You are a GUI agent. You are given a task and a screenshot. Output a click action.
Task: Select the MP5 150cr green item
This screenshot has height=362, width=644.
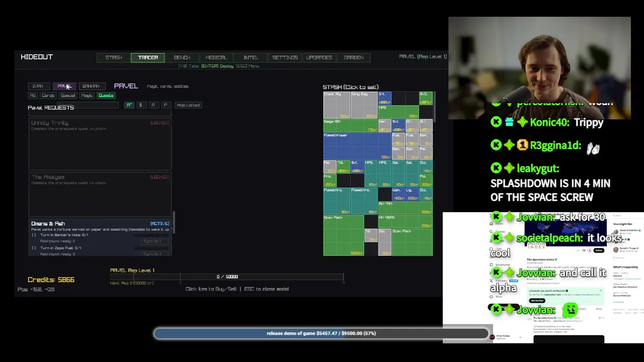pyautogui.click(x=398, y=112)
